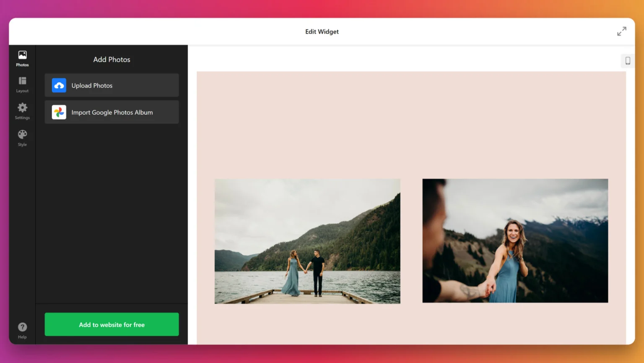The width and height of the screenshot is (644, 363).
Task: Select the mountain portrait photo thumbnail
Action: [x=515, y=240]
